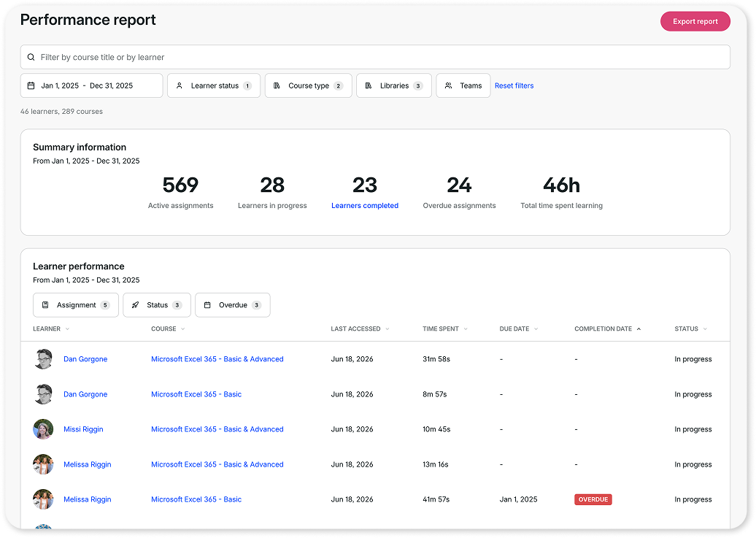Open Melissa Riggin name in the overdue row
This screenshot has height=538, width=756.
click(88, 499)
